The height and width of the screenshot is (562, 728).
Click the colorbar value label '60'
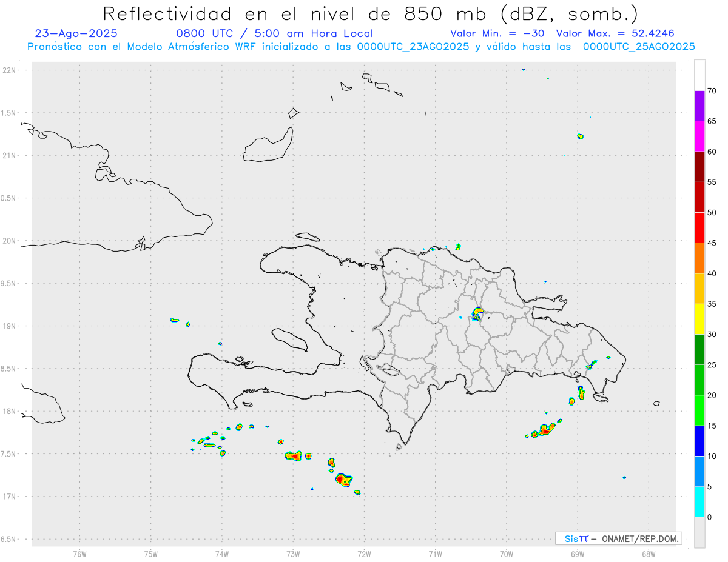(x=712, y=152)
